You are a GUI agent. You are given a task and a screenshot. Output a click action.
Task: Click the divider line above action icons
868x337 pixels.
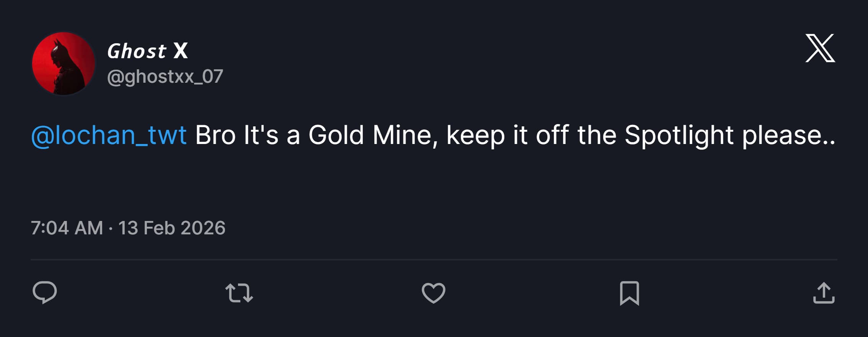[434, 260]
